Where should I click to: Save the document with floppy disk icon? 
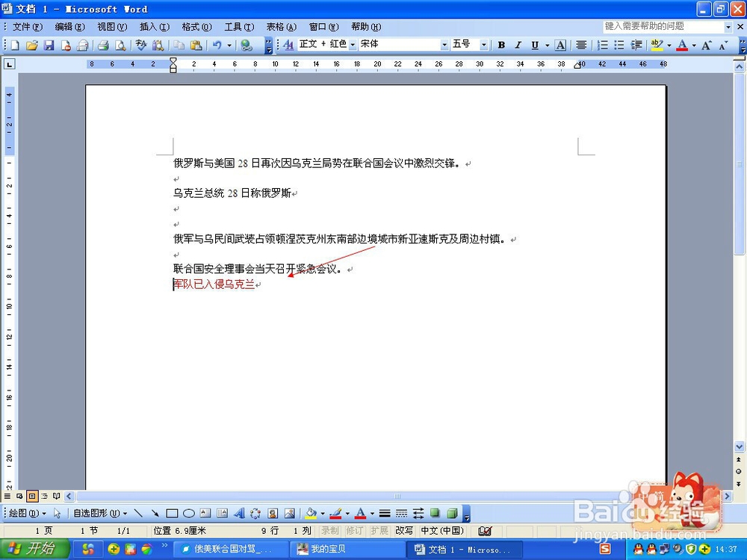pyautogui.click(x=49, y=46)
